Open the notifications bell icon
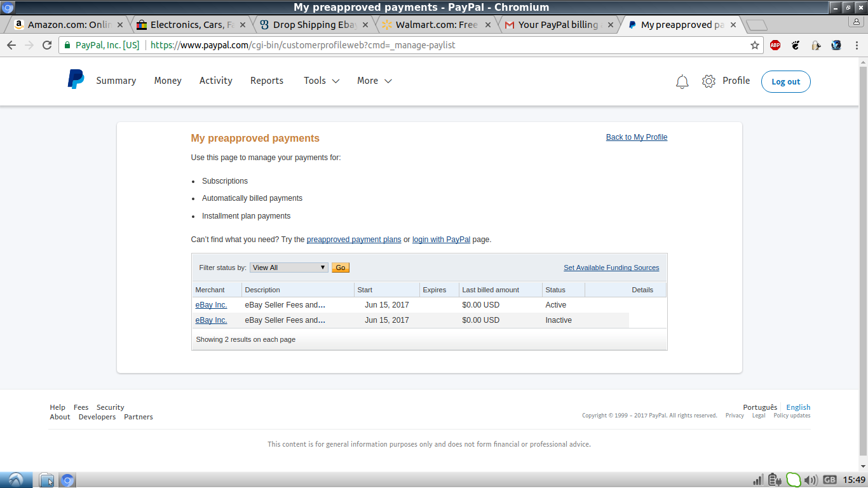 point(682,81)
